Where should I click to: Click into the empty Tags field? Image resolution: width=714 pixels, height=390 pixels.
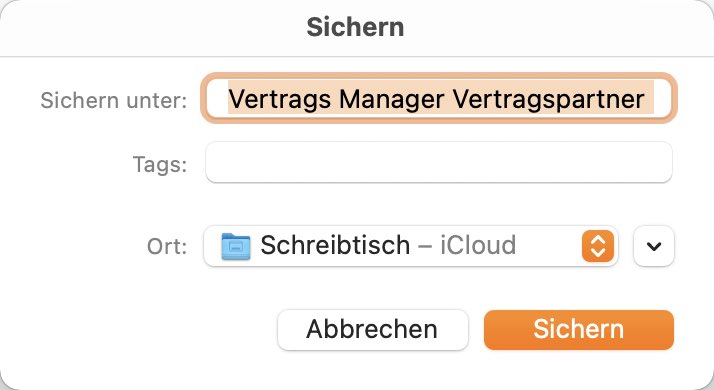click(x=439, y=162)
